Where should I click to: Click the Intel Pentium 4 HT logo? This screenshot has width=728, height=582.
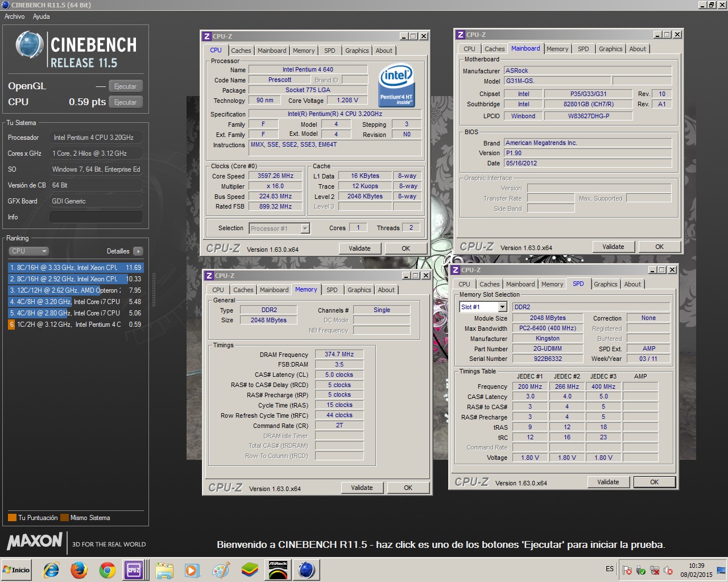tap(396, 85)
